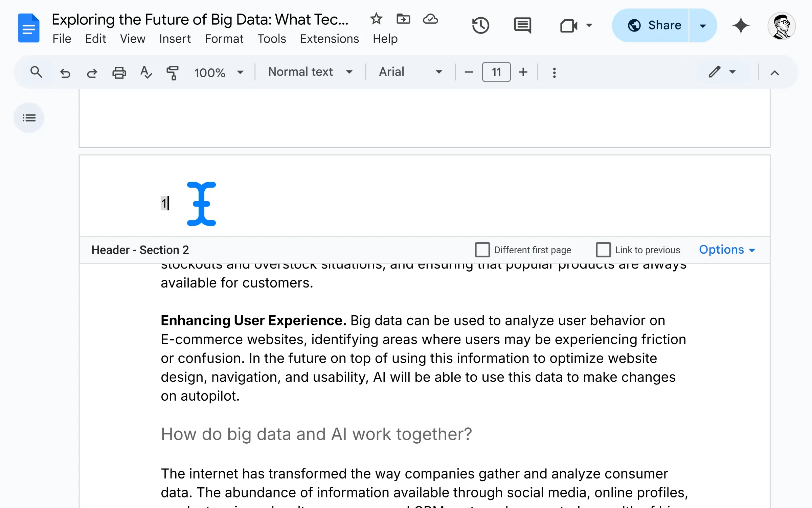Open the Format menu
The height and width of the screenshot is (508, 812).
pyautogui.click(x=224, y=39)
